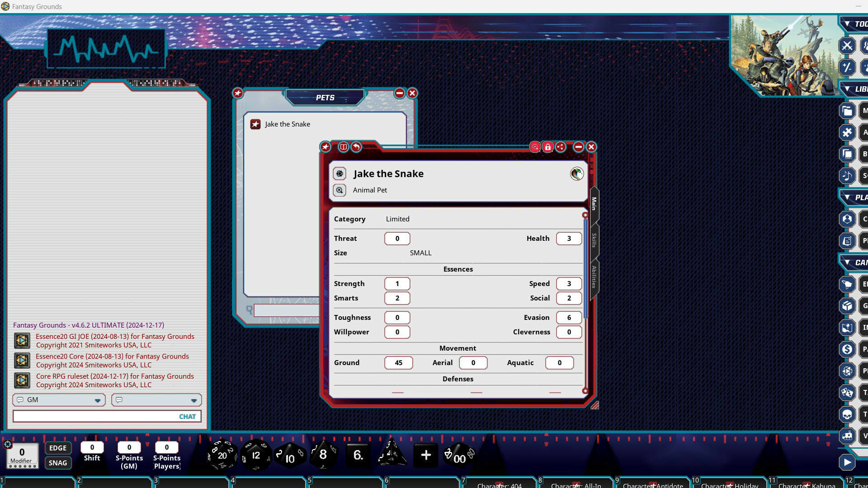Click the SNAG button
868x488 pixels.
pos(58,463)
